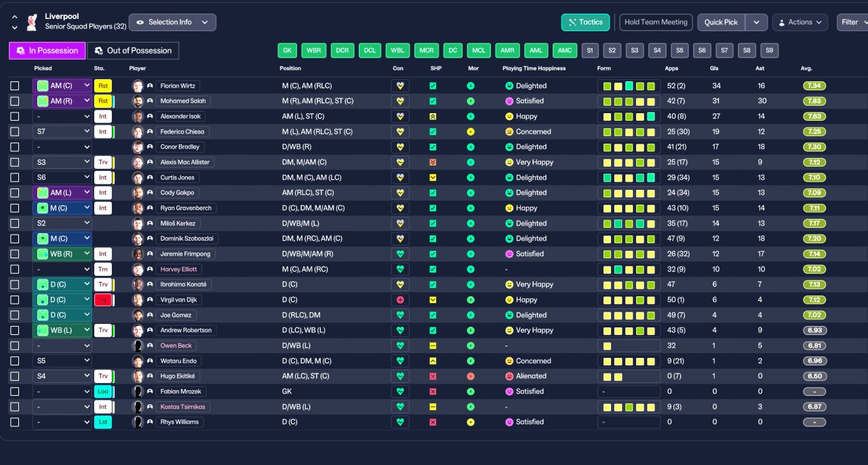Click the squad switch chevrons beside Liverpool

[x=15, y=22]
